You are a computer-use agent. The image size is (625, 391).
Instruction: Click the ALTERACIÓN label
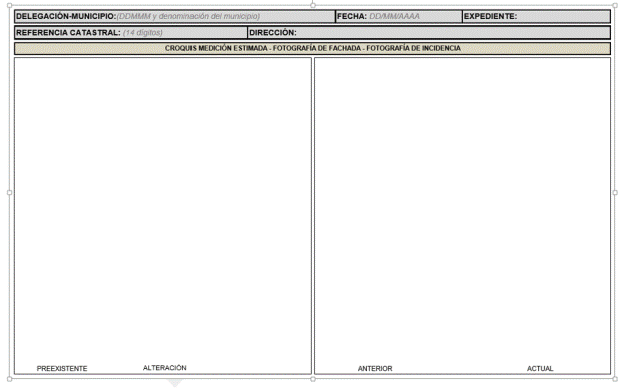(x=165, y=367)
